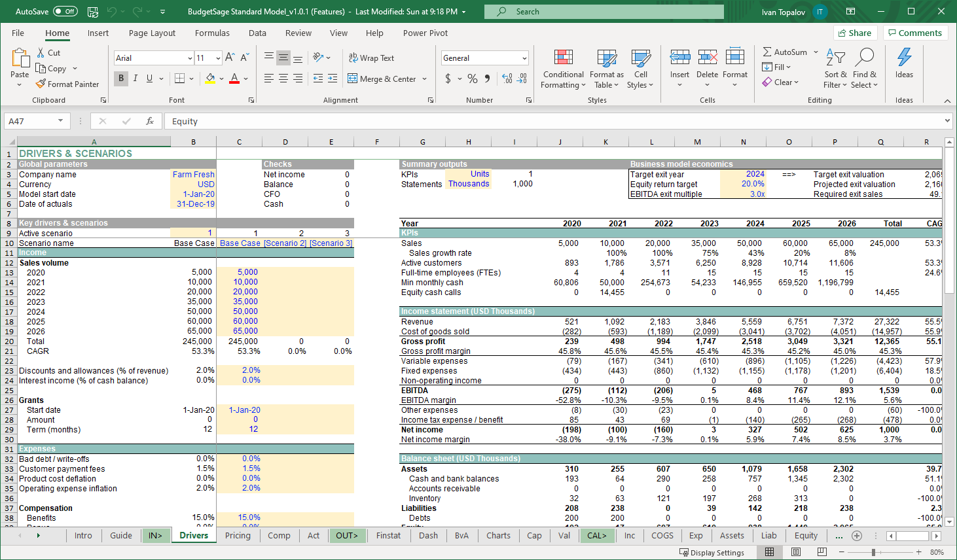Switch to Page Layout view in status bar

point(795,552)
